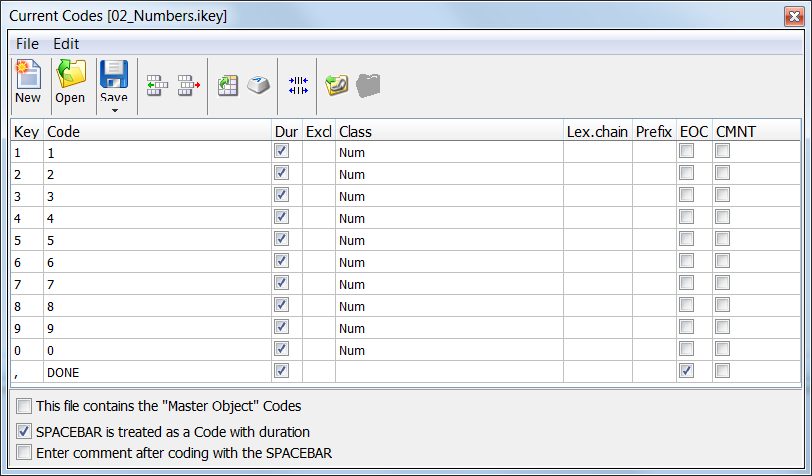Uncheck Dur checkbox for code 5 row

(281, 239)
